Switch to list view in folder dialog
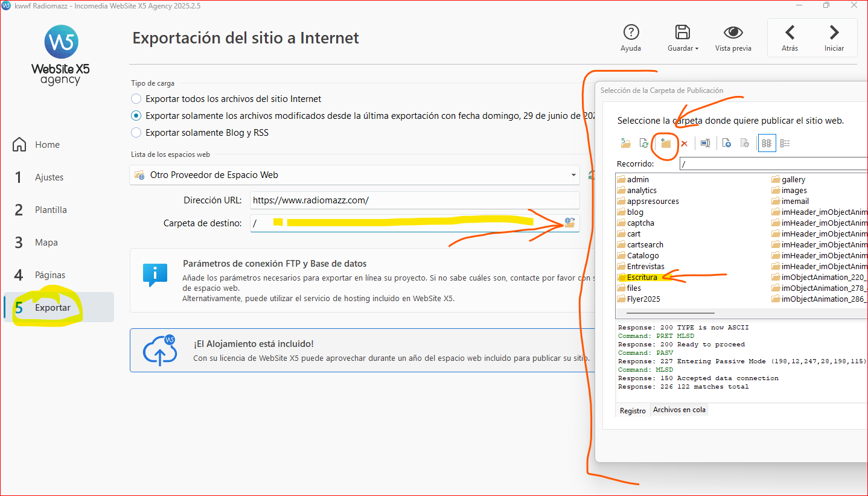This screenshot has height=496, width=868. [x=767, y=143]
